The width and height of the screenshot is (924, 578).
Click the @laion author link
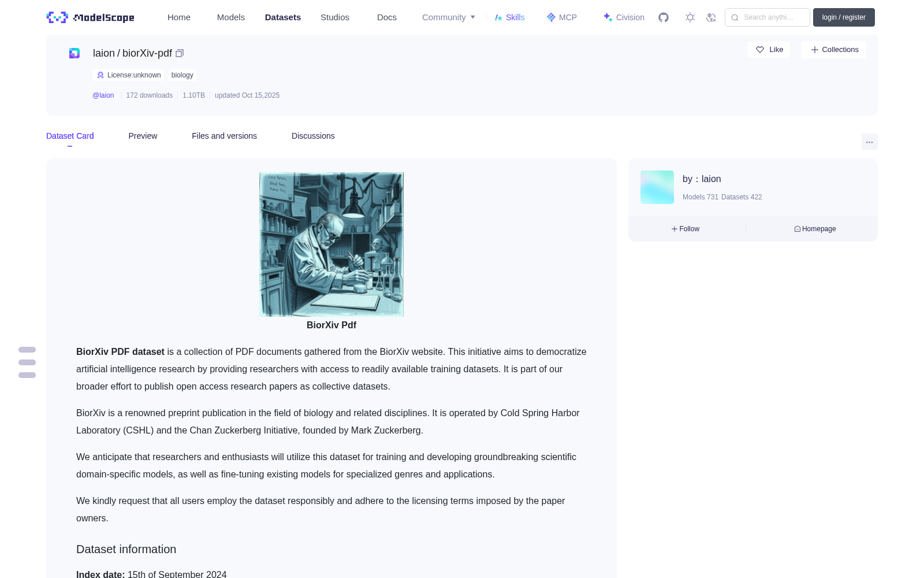pos(103,95)
